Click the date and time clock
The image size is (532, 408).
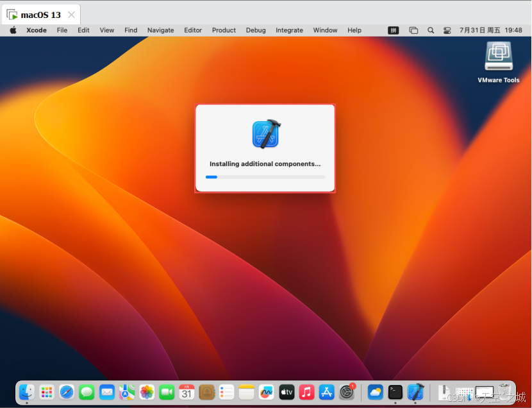point(490,30)
